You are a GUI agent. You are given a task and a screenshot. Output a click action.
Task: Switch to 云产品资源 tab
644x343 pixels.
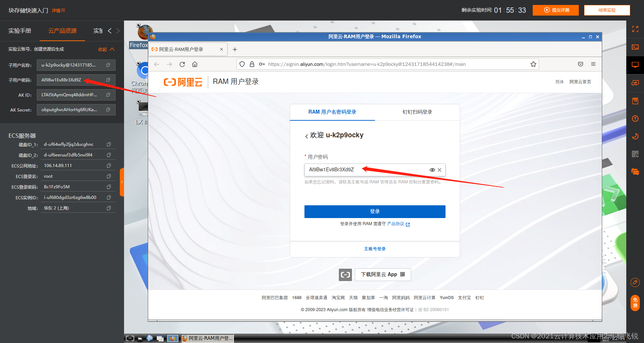click(x=62, y=31)
